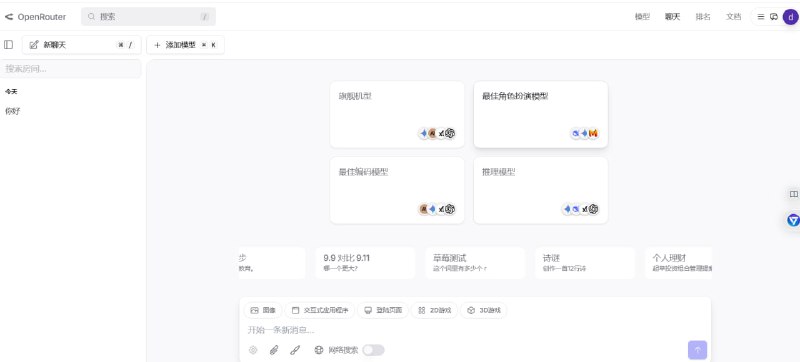Switch to the 聊天 tab

[x=672, y=17]
